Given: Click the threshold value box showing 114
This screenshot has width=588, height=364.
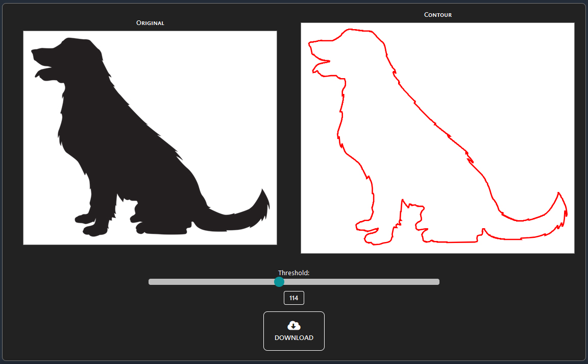Looking at the screenshot, I should [x=293, y=298].
